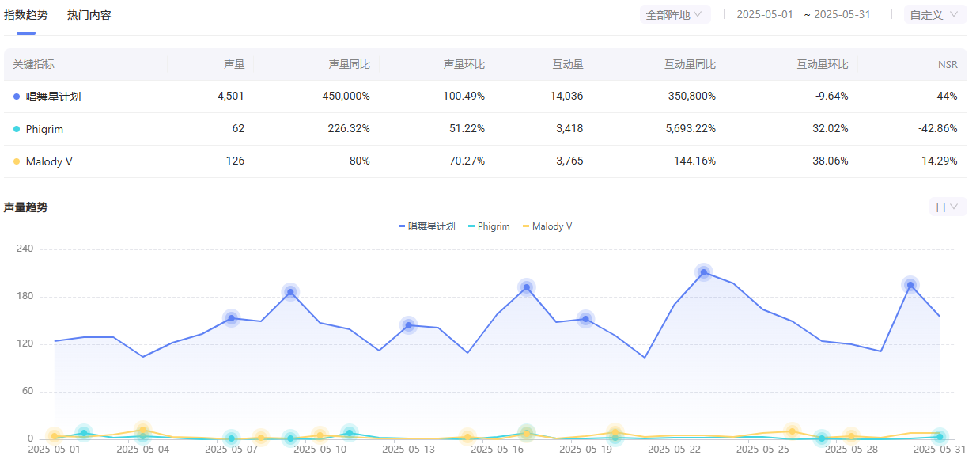
Task: Select the Malody V table row name
Action: pyautogui.click(x=49, y=161)
